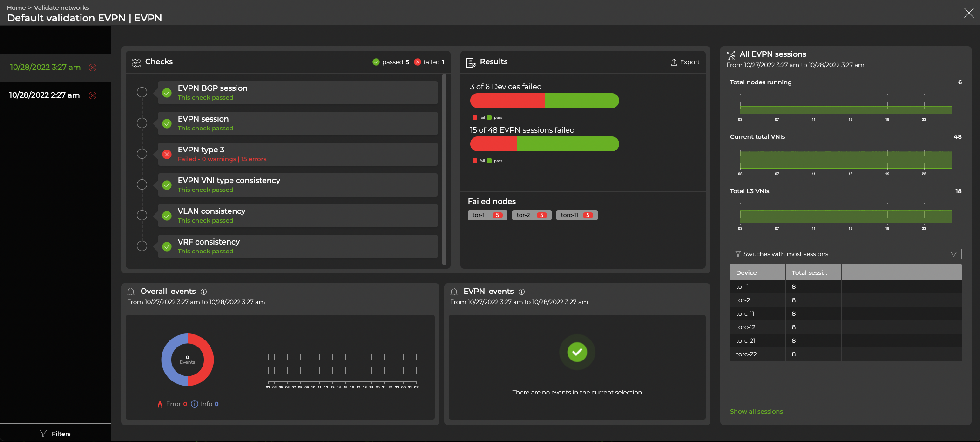Click the Show all sessions link
The height and width of the screenshot is (442, 980).
(756, 411)
